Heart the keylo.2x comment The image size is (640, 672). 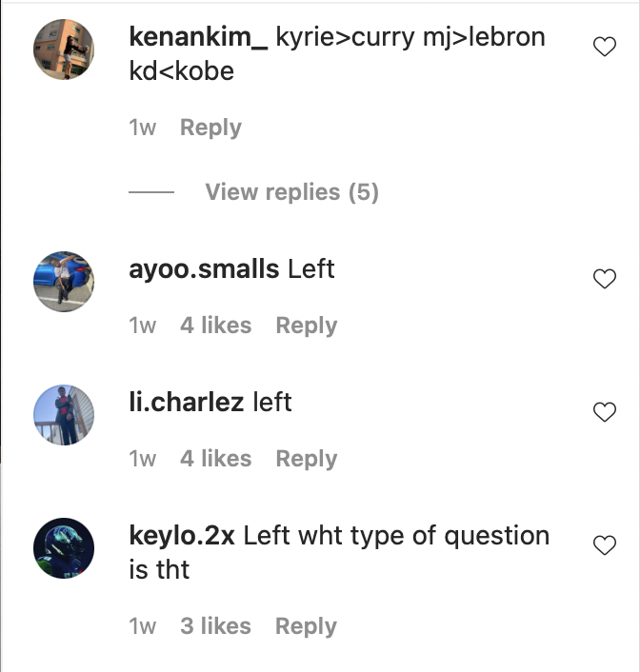tap(605, 545)
